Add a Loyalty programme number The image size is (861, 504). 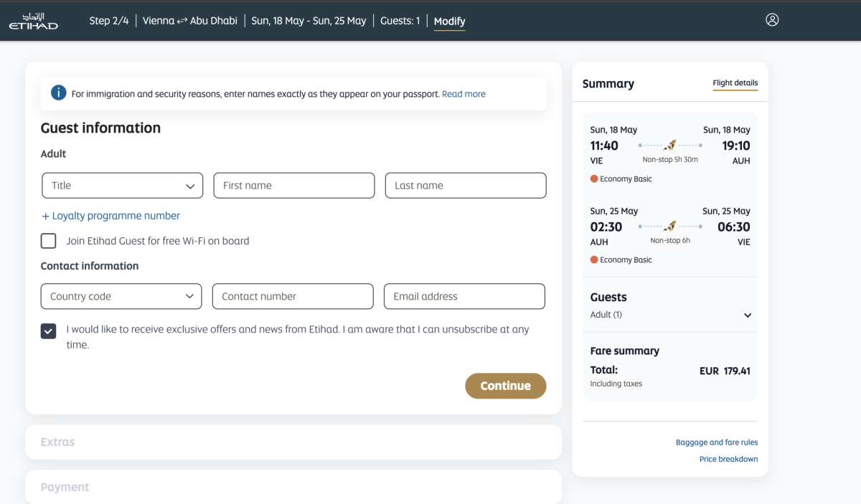(110, 216)
